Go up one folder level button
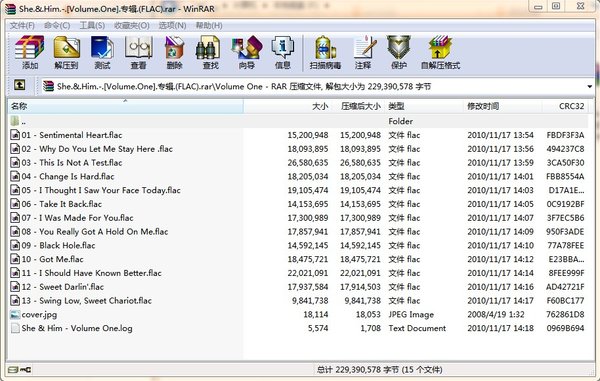The width and height of the screenshot is (600, 381). point(20,85)
